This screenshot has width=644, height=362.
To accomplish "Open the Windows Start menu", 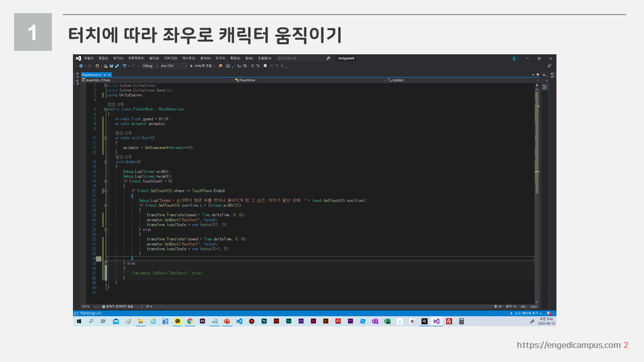I will (79, 321).
